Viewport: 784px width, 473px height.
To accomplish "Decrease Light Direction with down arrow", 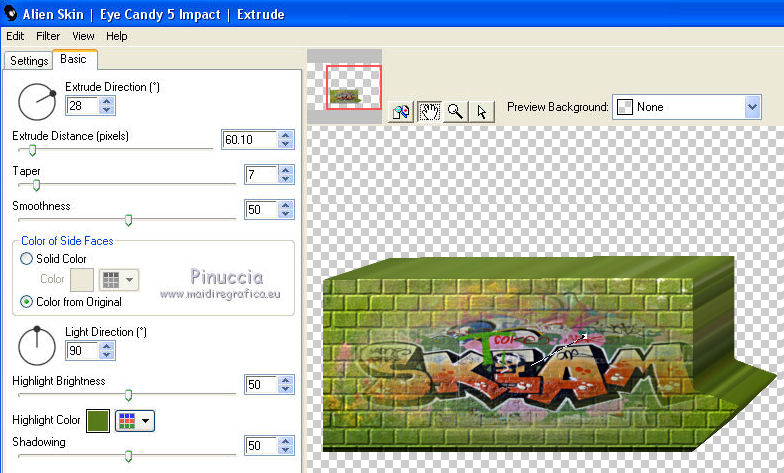I will click(106, 355).
